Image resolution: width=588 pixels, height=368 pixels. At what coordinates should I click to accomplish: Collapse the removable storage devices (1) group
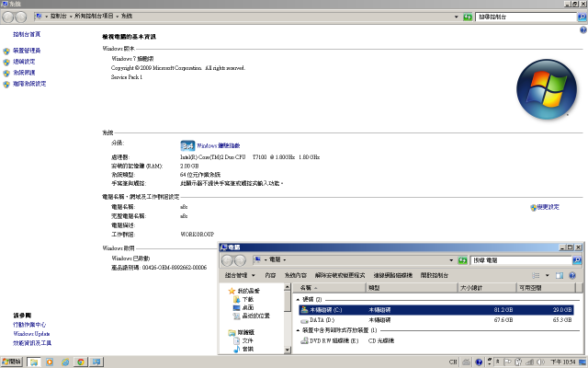(x=298, y=330)
